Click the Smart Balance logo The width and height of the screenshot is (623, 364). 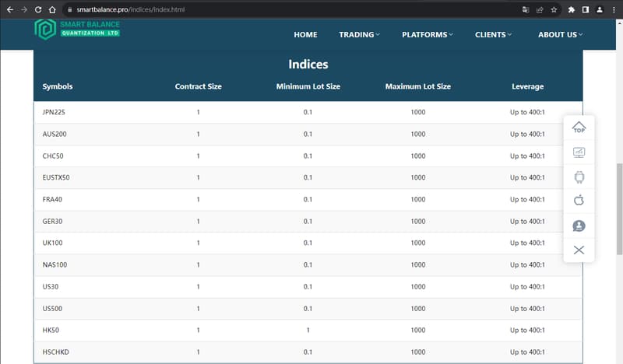(x=77, y=30)
